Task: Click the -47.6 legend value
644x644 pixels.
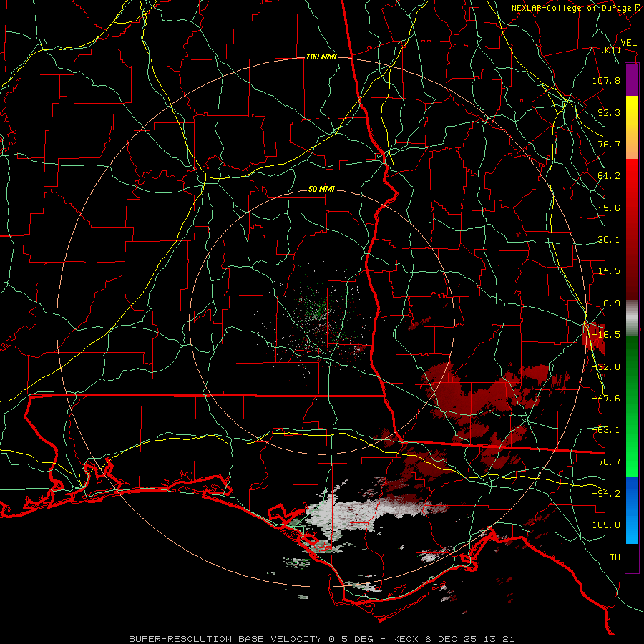Action: pyautogui.click(x=606, y=399)
